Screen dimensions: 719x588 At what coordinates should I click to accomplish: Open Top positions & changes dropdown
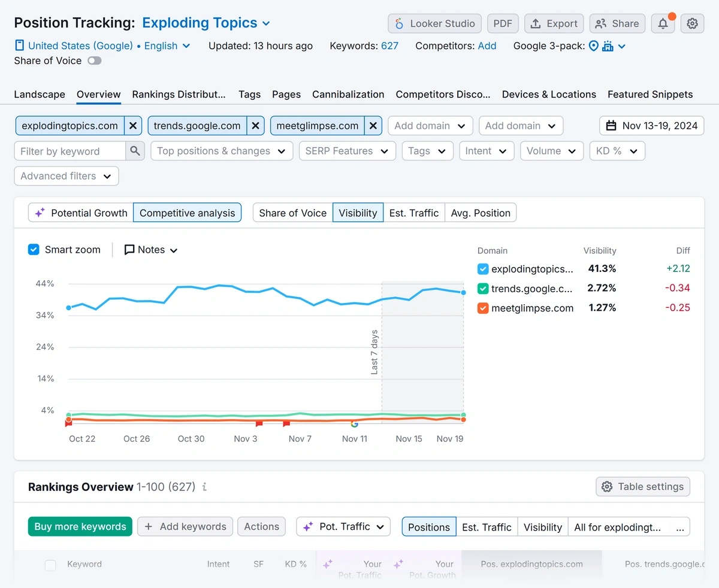pos(222,151)
